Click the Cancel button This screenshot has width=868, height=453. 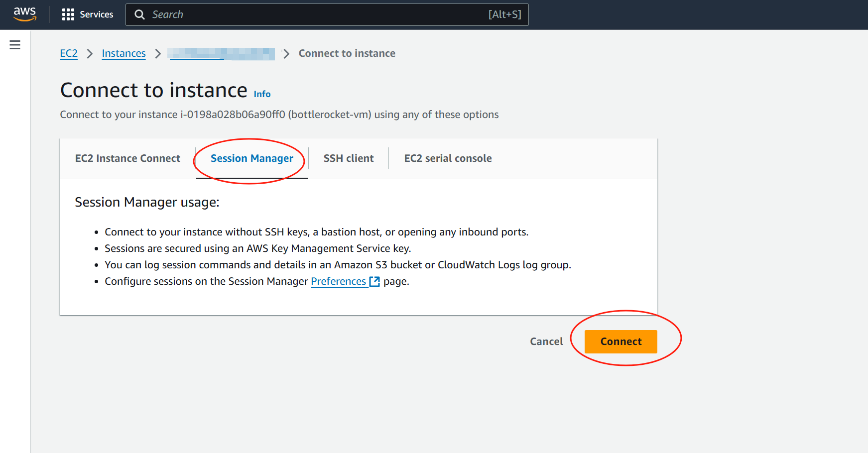tap(546, 341)
